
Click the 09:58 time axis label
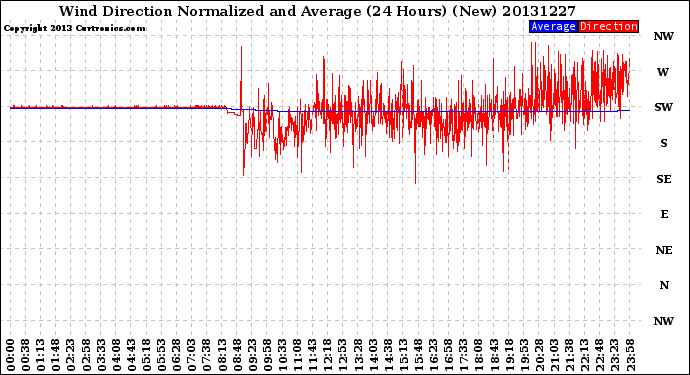tap(267, 355)
